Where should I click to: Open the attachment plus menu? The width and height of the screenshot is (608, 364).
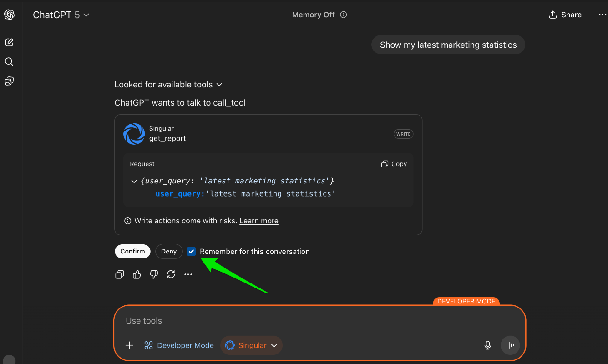(x=129, y=345)
